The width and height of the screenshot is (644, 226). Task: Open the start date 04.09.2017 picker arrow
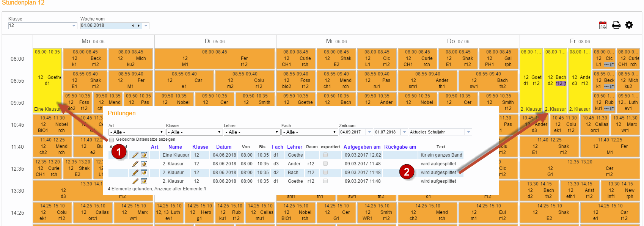(x=369, y=132)
